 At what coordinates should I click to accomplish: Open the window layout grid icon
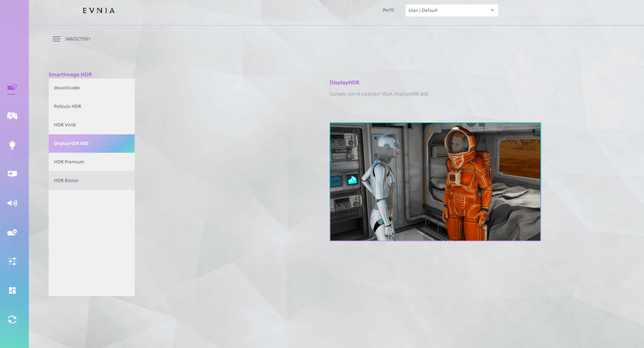[x=12, y=290]
